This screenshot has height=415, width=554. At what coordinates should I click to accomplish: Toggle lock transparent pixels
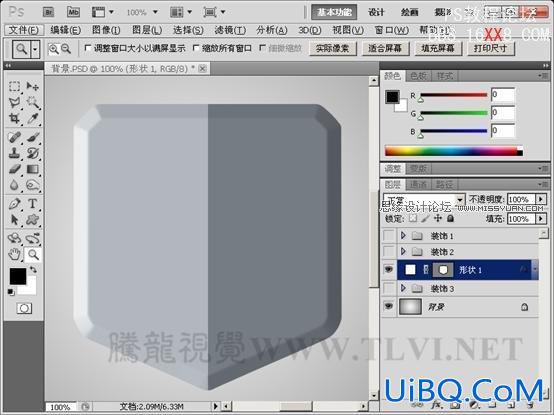point(413,219)
